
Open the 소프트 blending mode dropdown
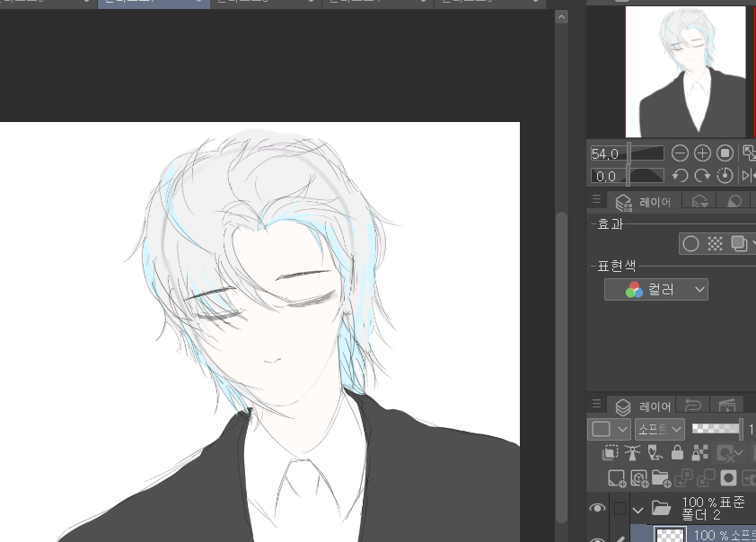click(x=660, y=429)
